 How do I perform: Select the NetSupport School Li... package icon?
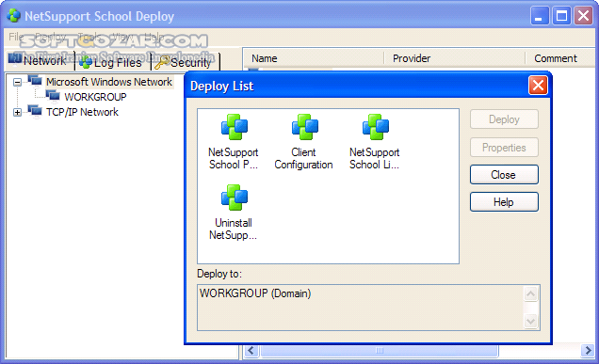click(x=376, y=127)
